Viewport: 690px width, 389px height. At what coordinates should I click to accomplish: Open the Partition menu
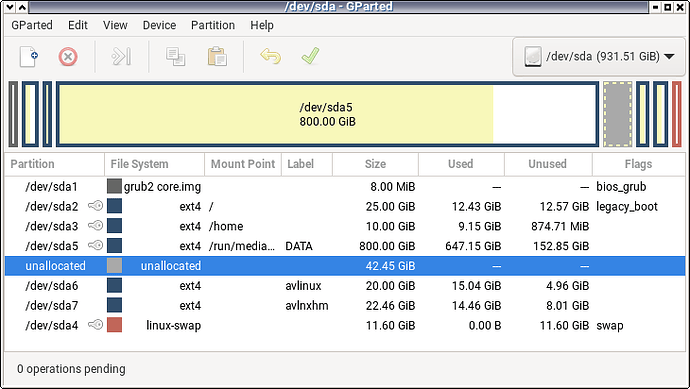(213, 25)
